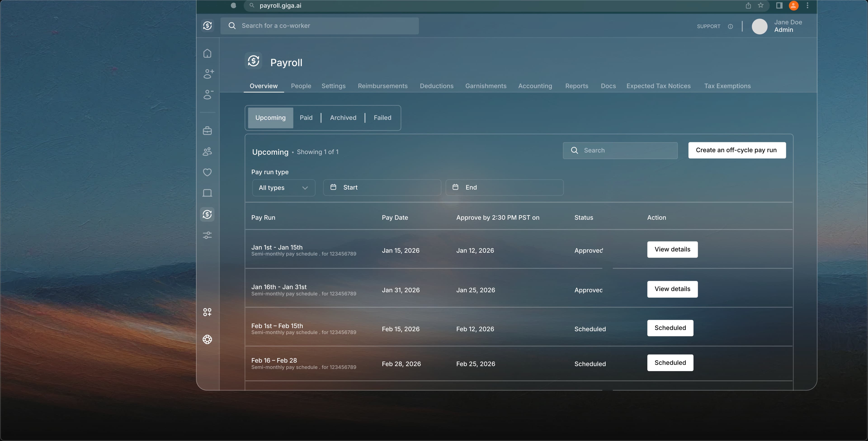Select the payroll dollar sidebar icon

207,214
